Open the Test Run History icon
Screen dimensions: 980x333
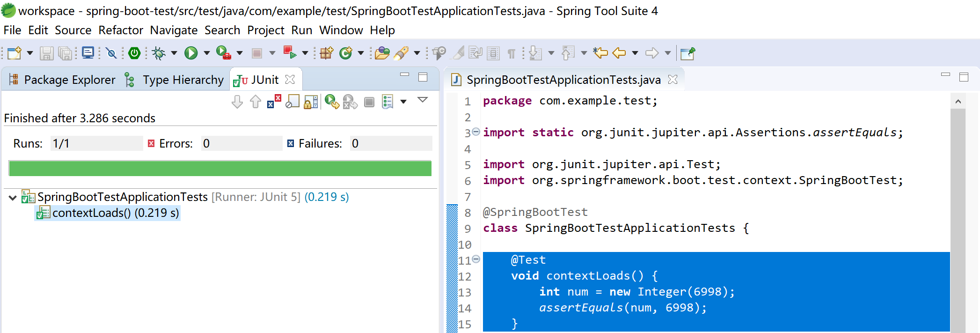click(388, 102)
